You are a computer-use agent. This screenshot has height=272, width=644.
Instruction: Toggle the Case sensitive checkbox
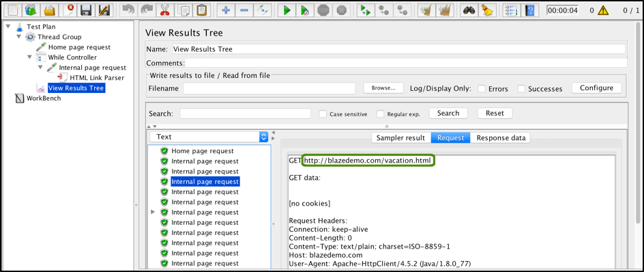pyautogui.click(x=323, y=114)
